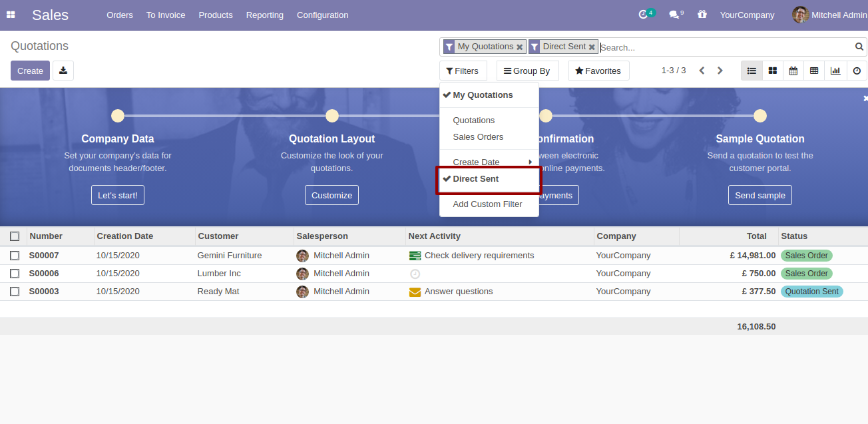Go to the next page arrow
The image size is (868, 424).
tap(720, 71)
